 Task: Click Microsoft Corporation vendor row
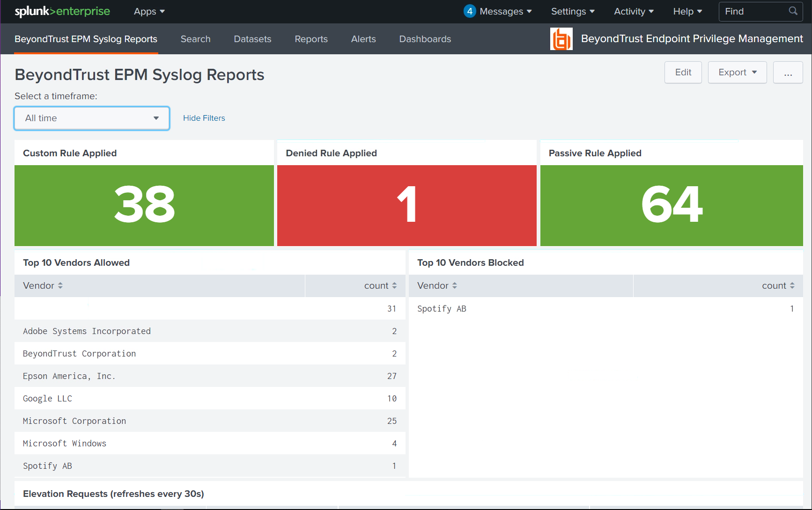pyautogui.click(x=210, y=421)
